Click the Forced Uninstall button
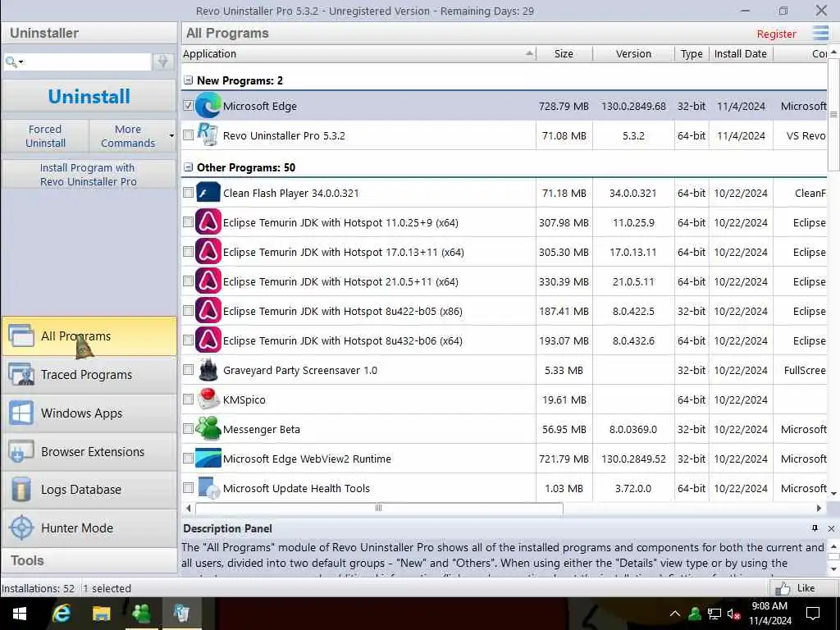 45,136
